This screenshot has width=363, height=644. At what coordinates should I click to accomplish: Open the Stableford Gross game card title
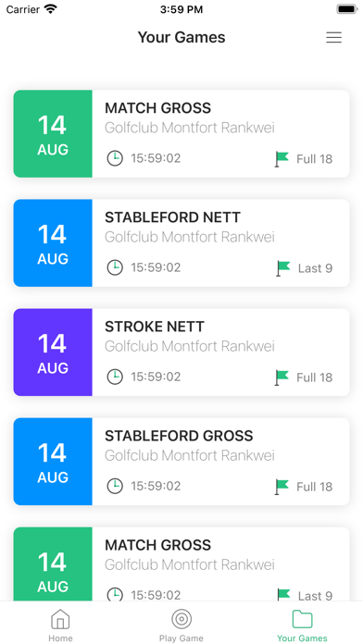pyautogui.click(x=179, y=436)
